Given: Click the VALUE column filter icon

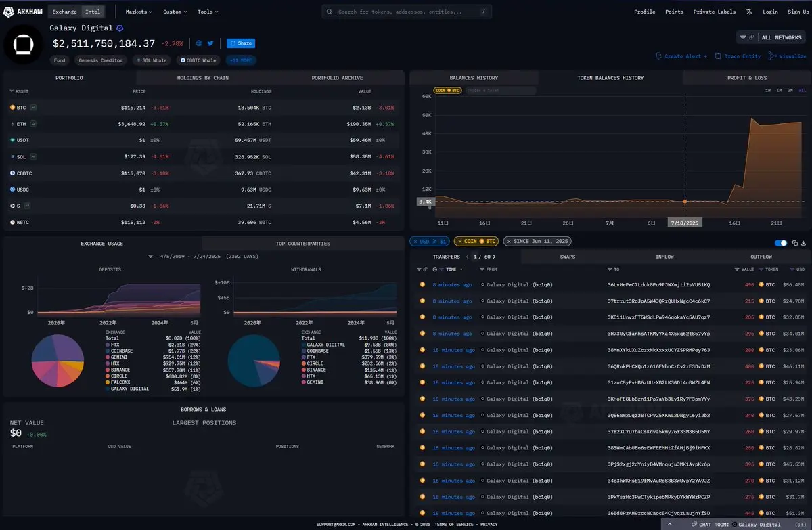Looking at the screenshot, I should coord(737,269).
